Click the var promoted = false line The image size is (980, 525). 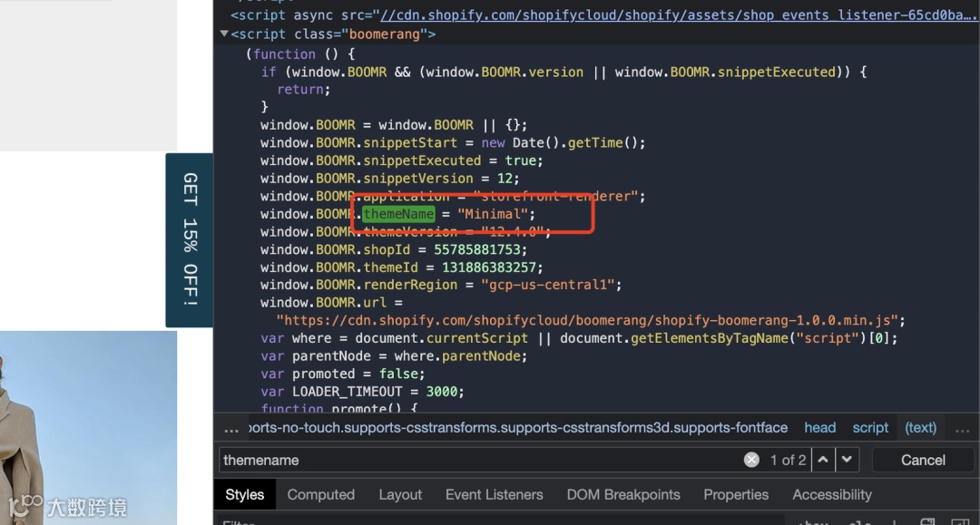click(x=342, y=374)
